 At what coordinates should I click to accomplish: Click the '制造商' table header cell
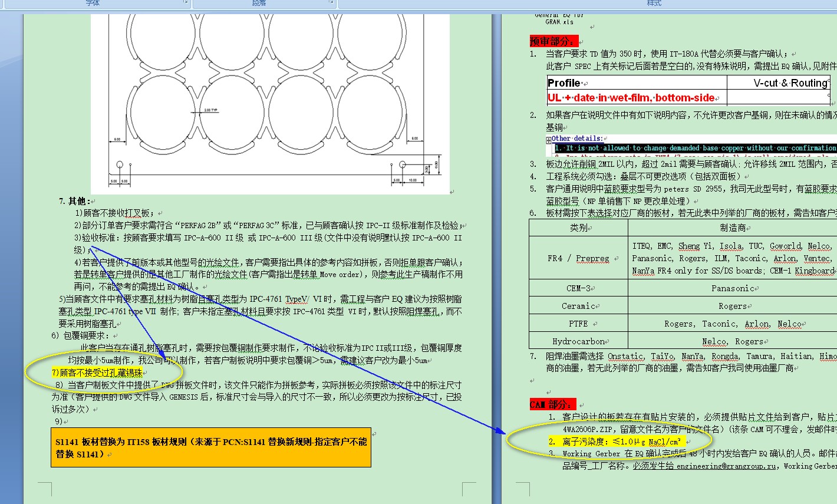click(x=732, y=228)
